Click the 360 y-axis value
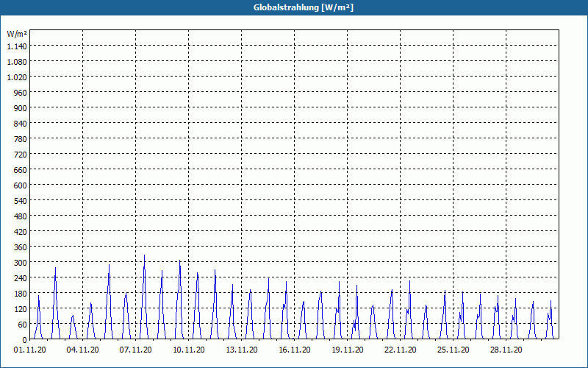This screenshot has width=588, height=368. point(21,247)
